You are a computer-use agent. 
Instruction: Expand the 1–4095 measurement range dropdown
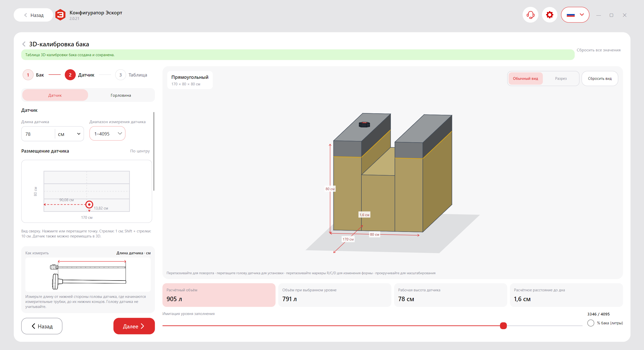point(107,134)
